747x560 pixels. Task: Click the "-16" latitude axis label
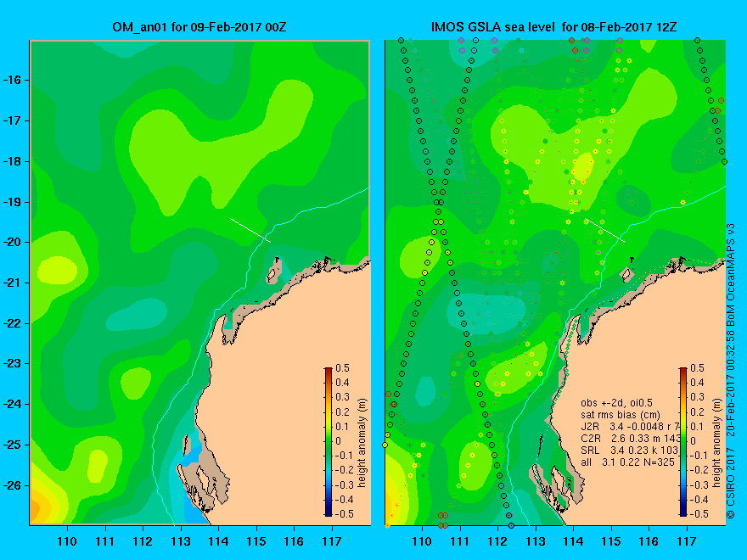click(x=10, y=80)
